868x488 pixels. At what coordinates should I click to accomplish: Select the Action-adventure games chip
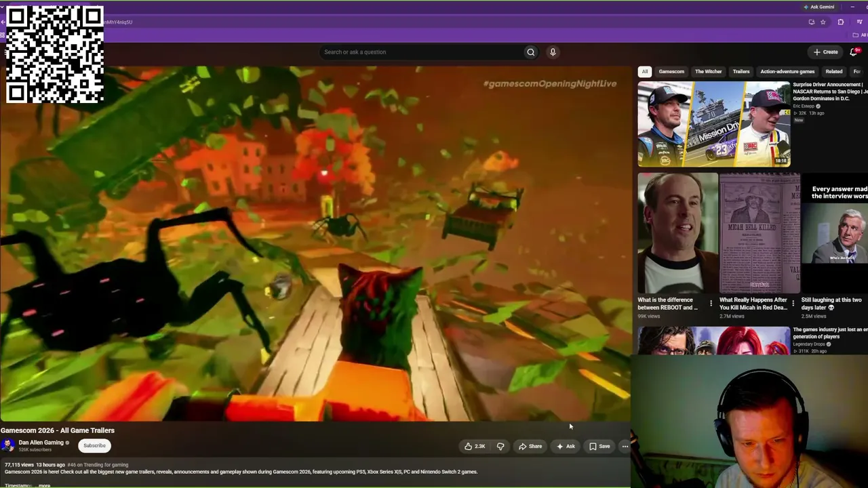[787, 71]
